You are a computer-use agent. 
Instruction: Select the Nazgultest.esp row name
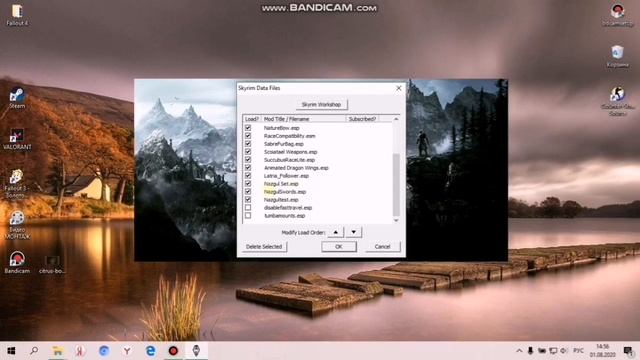(281, 200)
